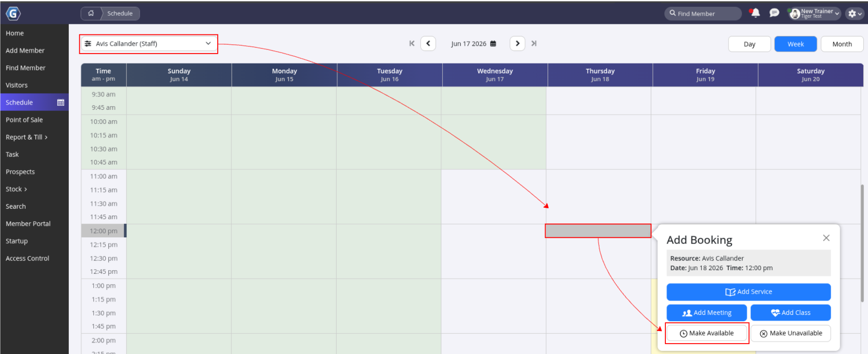The image size is (868, 354).
Task: Click the Schedule breadcrumb
Action: click(120, 14)
